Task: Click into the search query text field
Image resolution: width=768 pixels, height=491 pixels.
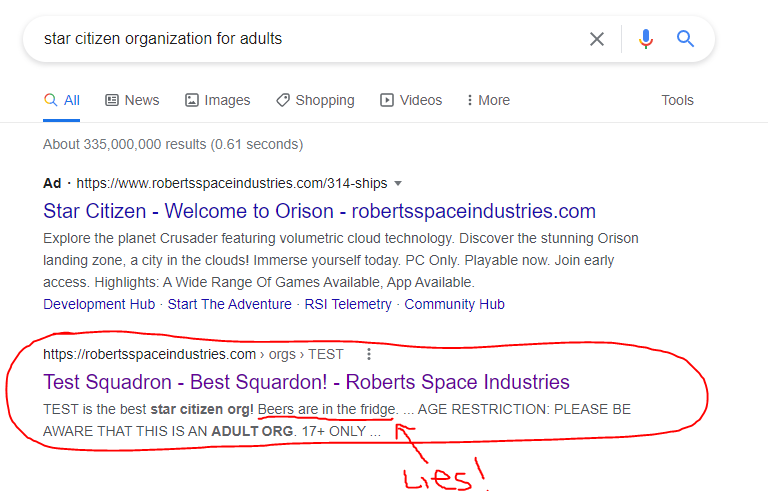Action: coord(300,39)
